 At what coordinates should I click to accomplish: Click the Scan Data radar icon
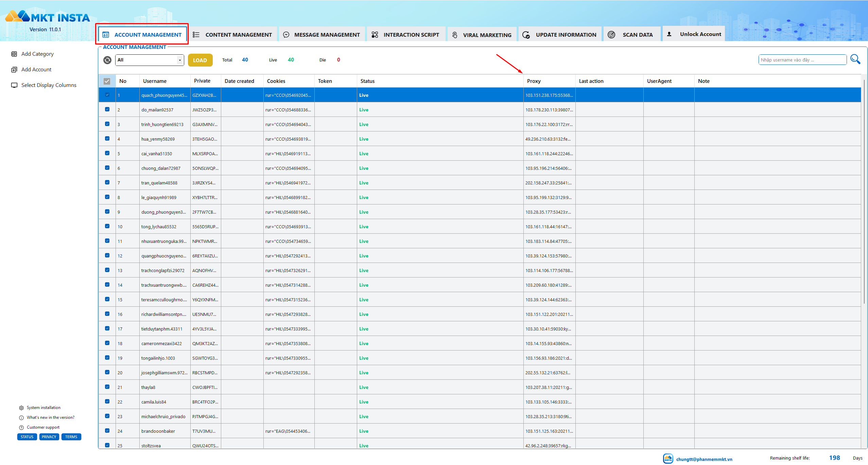tap(611, 35)
